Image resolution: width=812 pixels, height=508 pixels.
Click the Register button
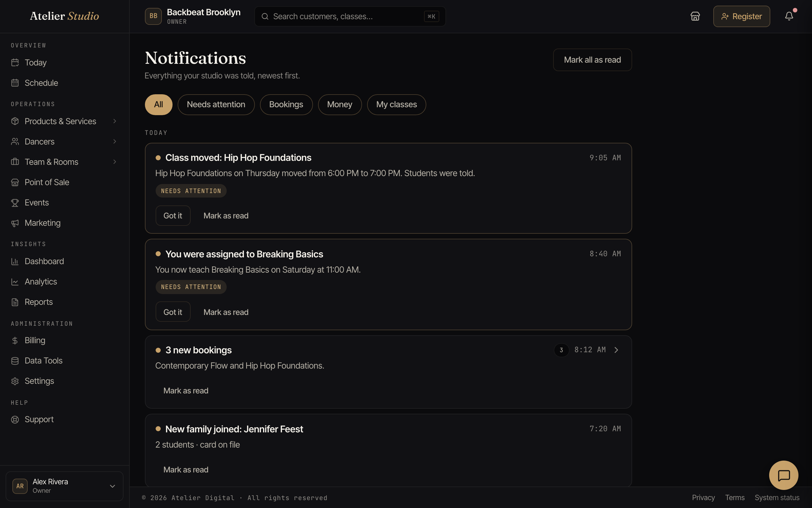pos(742,16)
